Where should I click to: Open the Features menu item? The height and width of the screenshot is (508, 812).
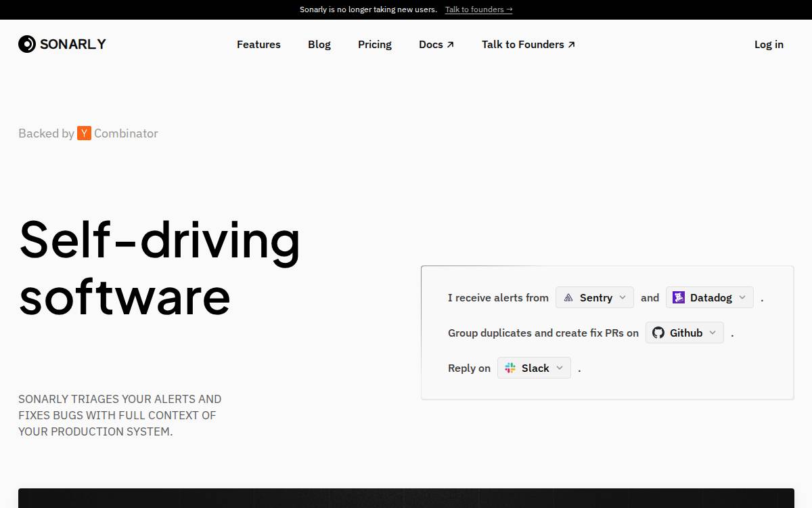258,45
